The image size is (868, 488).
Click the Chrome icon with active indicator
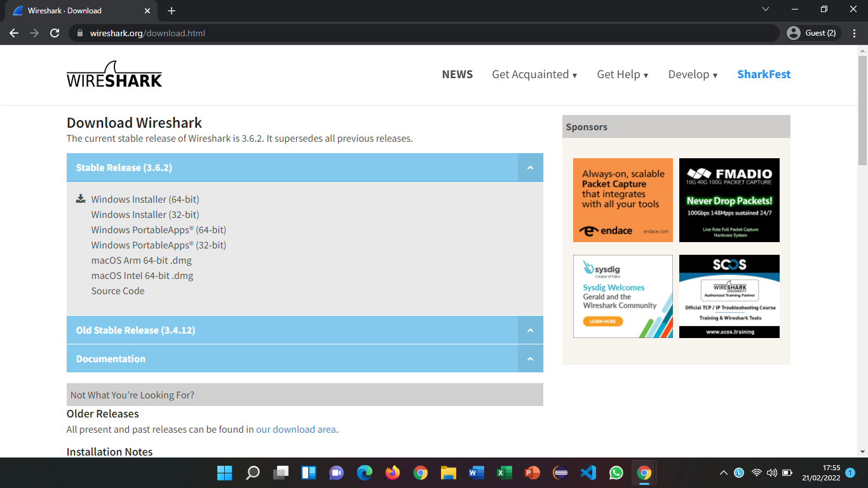point(644,473)
